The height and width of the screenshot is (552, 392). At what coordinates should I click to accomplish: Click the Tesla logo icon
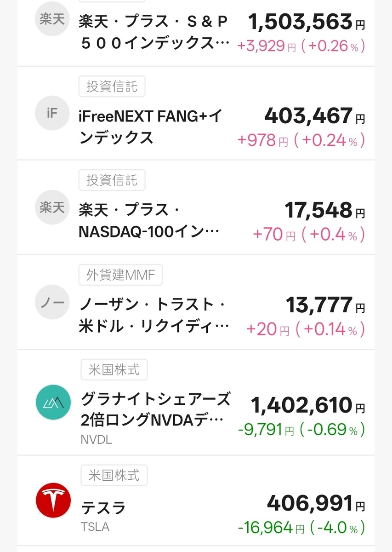(53, 500)
